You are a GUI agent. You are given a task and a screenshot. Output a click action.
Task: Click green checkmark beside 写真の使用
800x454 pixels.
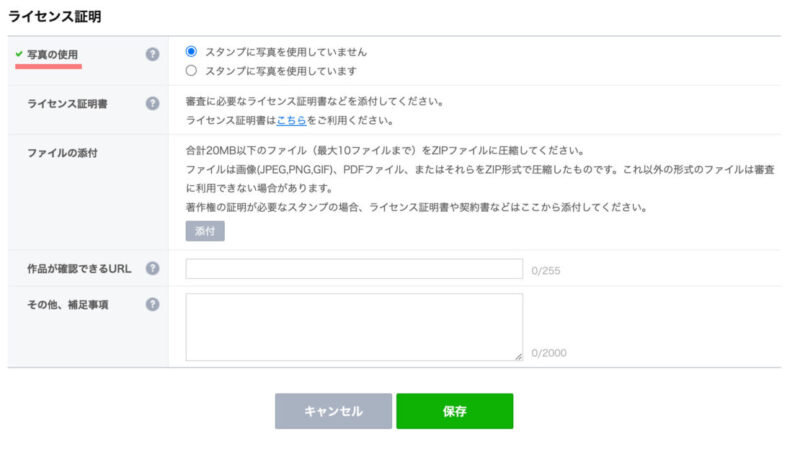coord(19,54)
